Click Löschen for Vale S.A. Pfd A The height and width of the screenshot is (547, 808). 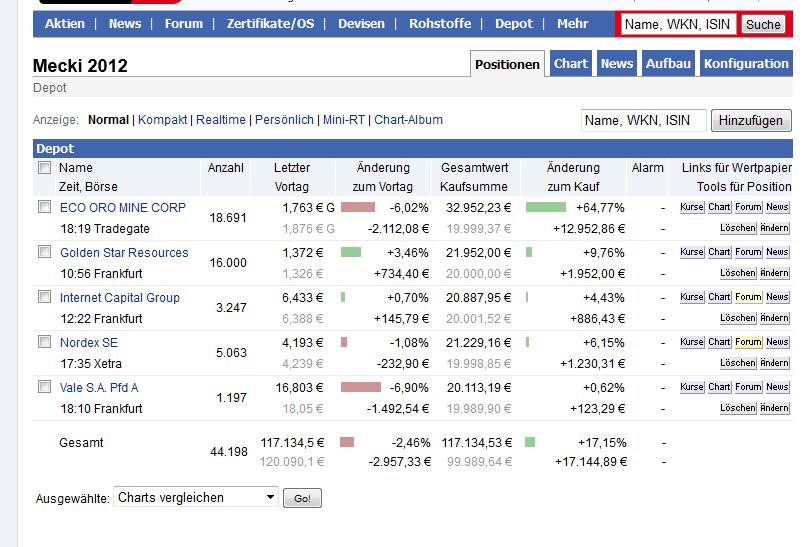coord(738,408)
